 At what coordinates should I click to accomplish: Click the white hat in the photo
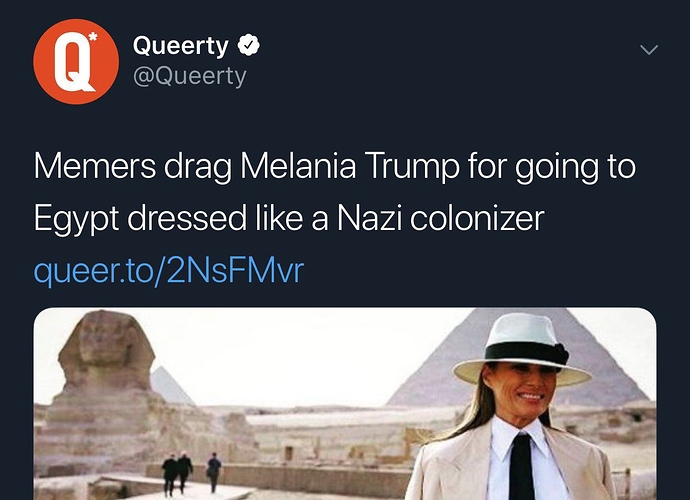(x=521, y=350)
